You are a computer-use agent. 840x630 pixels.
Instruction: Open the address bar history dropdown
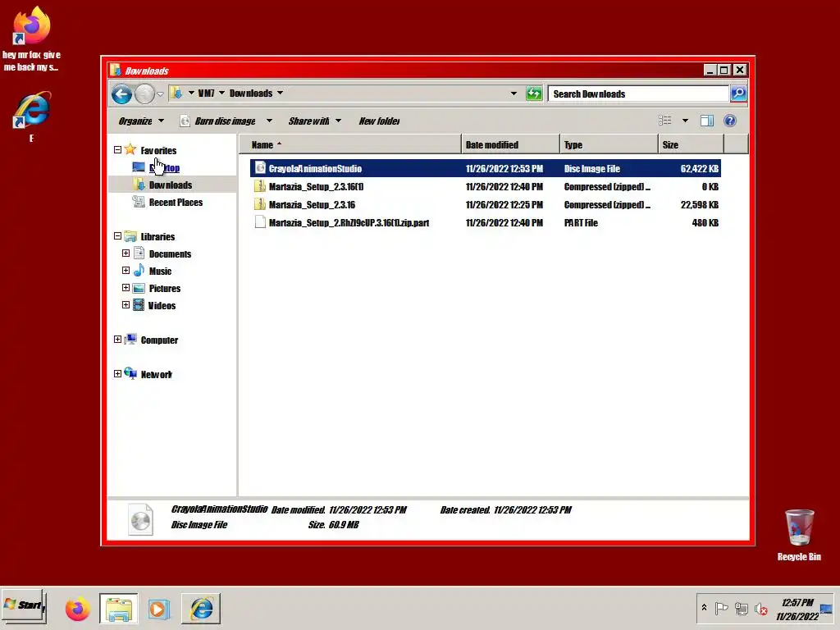pos(514,94)
